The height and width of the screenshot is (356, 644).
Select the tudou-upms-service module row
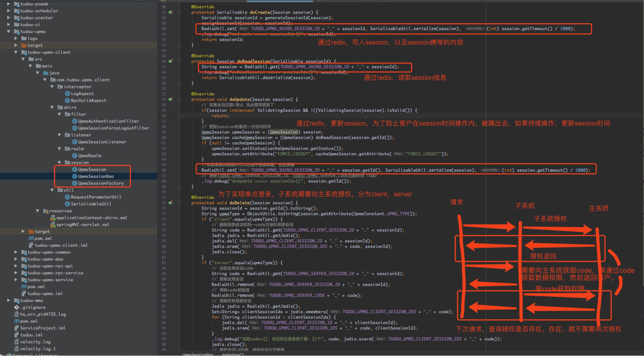click(78, 280)
